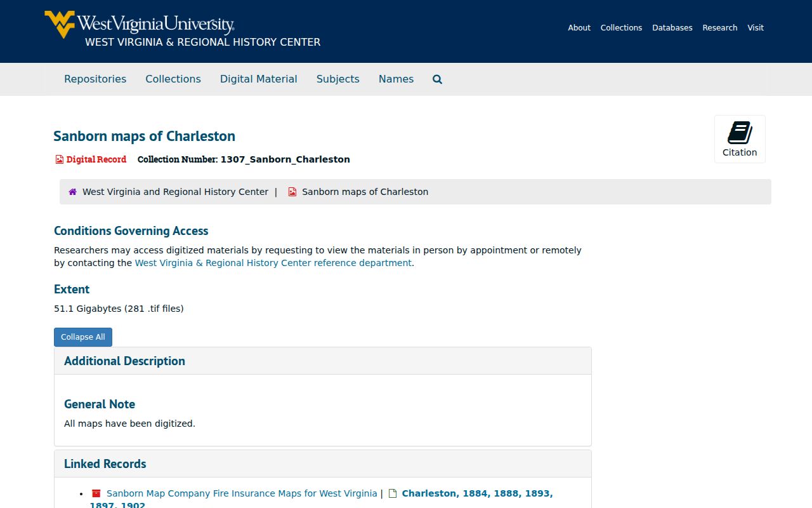The height and width of the screenshot is (508, 812).
Task: Click the Citation book icon
Action: click(x=740, y=133)
